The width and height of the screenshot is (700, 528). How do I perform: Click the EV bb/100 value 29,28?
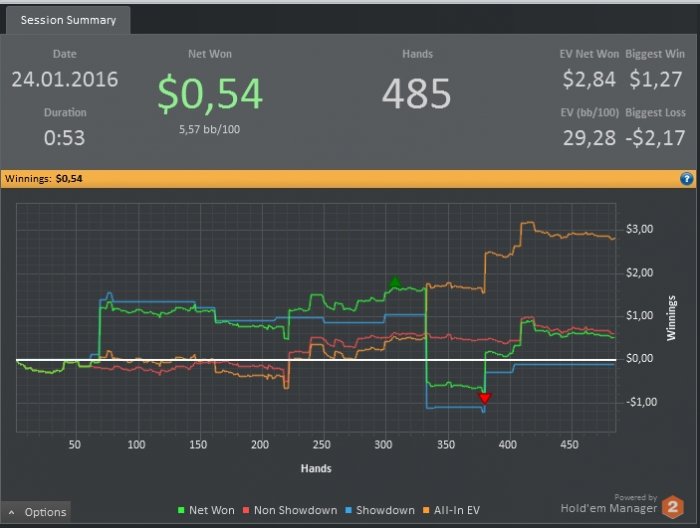pos(589,138)
